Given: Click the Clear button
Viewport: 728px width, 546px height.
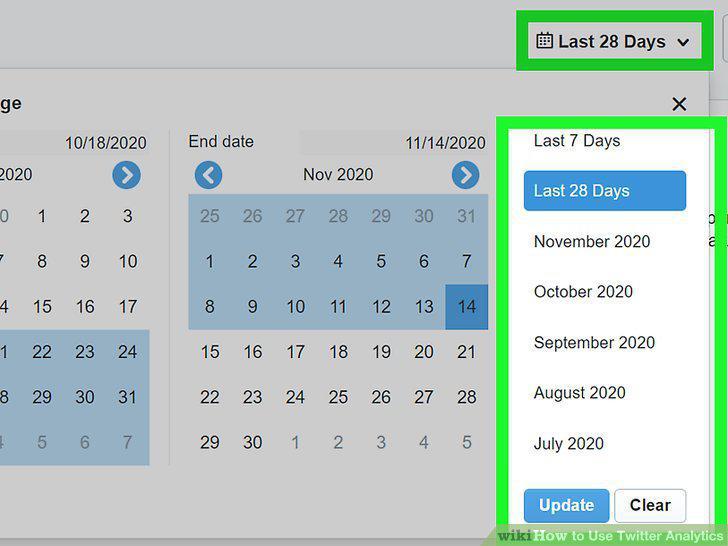Looking at the screenshot, I should (x=650, y=506).
